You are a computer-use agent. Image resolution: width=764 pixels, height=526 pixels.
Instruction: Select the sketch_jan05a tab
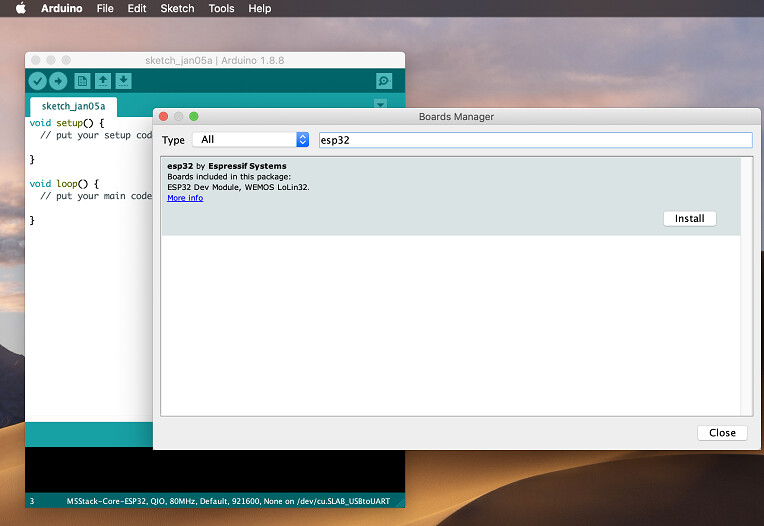tap(73, 106)
